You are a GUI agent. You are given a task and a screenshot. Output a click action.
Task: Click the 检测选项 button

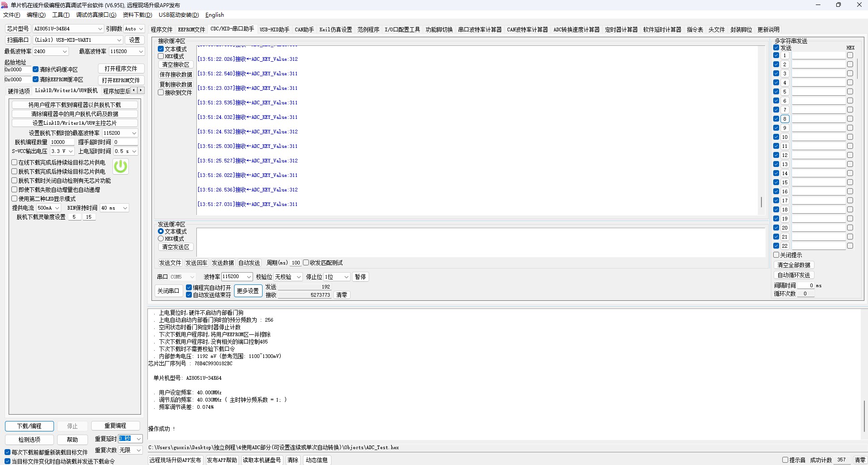[29, 440]
